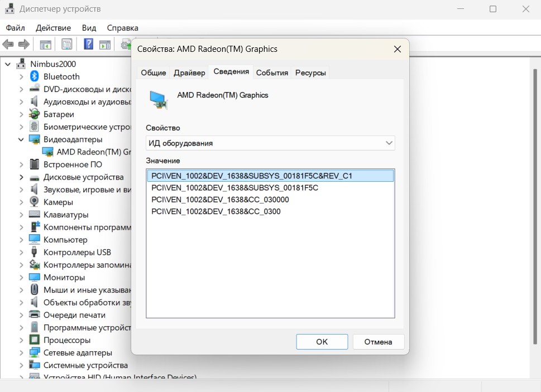Collapse the Видеоадаптеры category

[x=21, y=139]
